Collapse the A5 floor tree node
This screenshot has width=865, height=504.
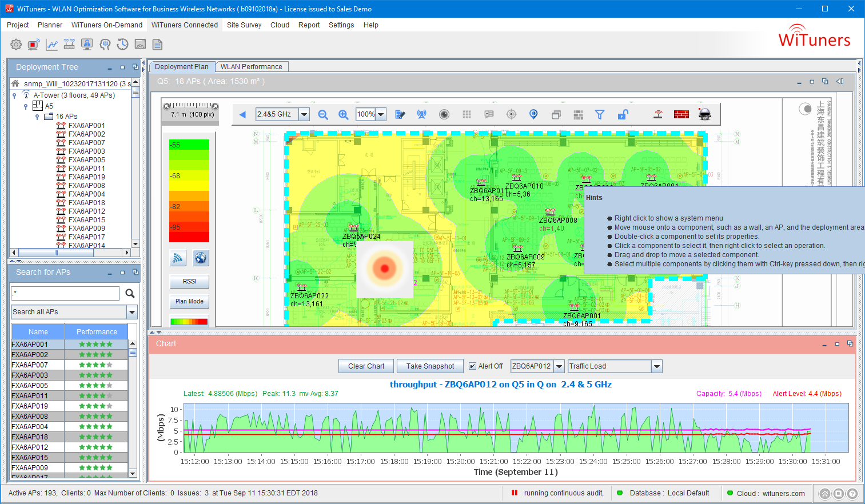pyautogui.click(x=26, y=106)
